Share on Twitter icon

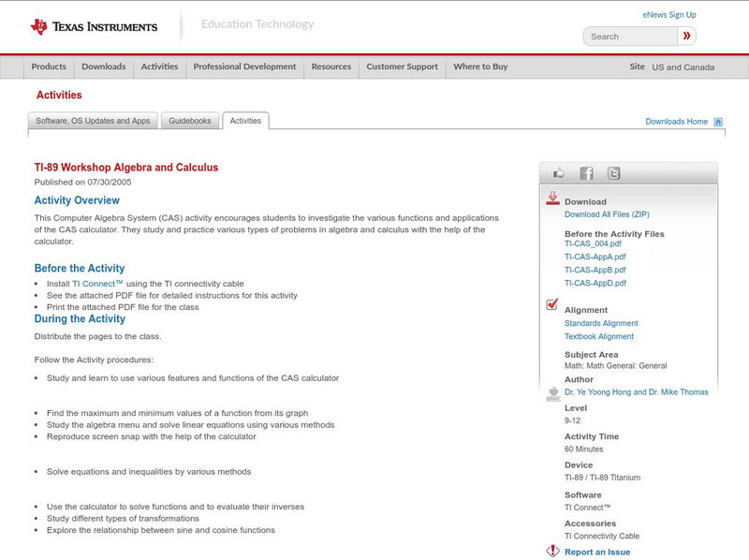[x=613, y=173]
